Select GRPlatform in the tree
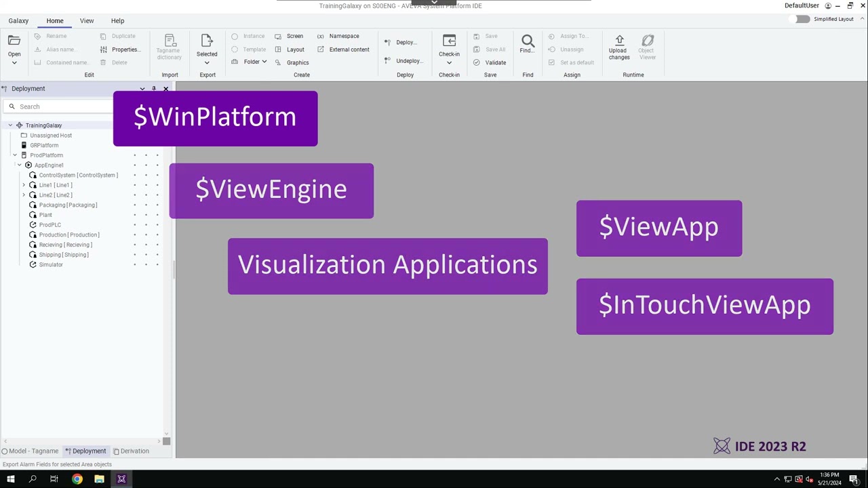Viewport: 868px width, 488px height. pyautogui.click(x=44, y=145)
